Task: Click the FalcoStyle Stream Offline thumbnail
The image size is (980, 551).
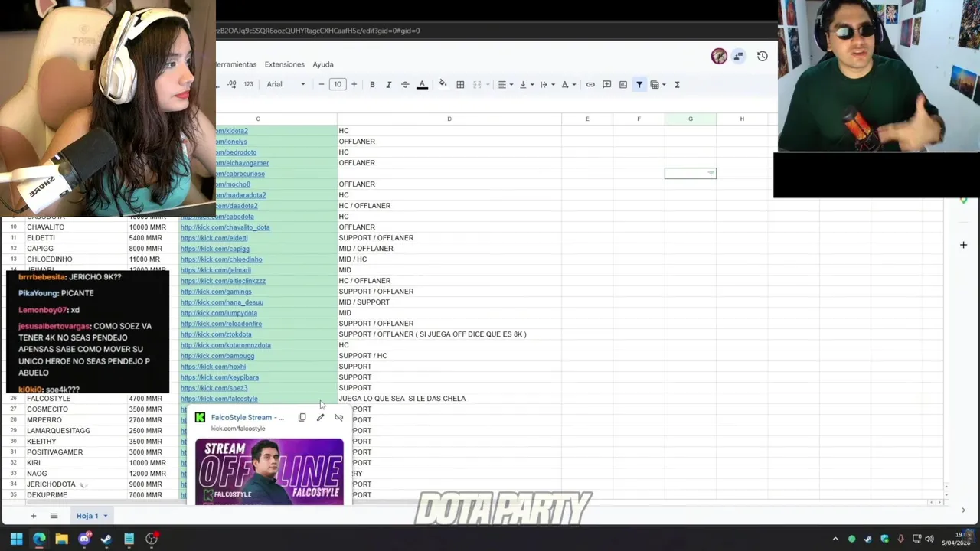Action: [269, 471]
